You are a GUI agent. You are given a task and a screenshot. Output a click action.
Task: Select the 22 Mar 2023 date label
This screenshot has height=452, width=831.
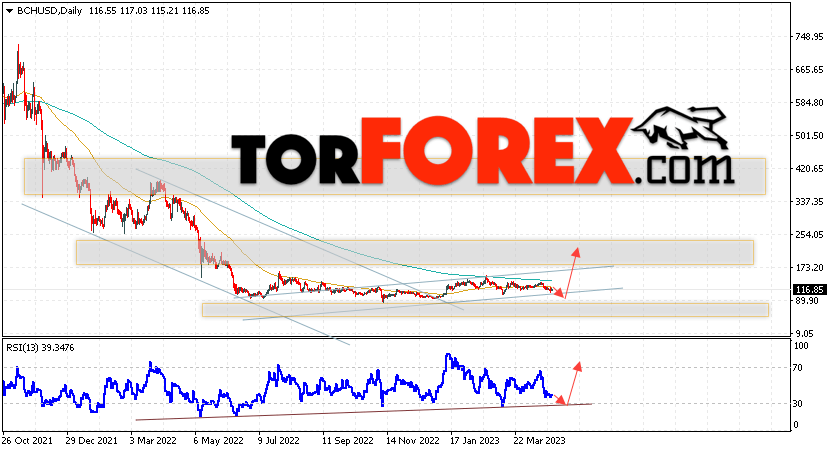[540, 441]
